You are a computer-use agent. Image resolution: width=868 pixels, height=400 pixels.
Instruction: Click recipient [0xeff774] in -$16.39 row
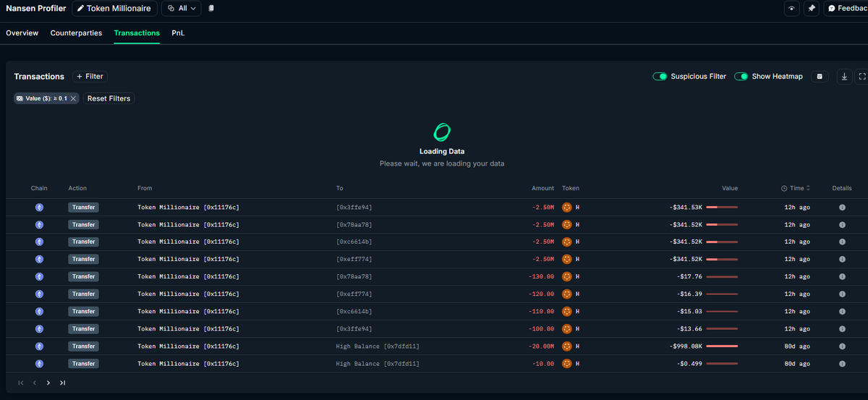tap(354, 294)
